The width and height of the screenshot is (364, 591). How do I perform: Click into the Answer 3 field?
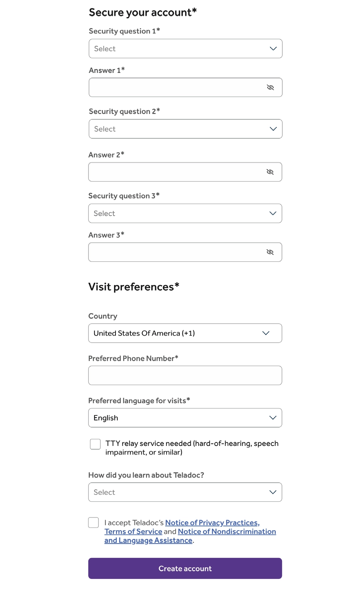point(177,252)
